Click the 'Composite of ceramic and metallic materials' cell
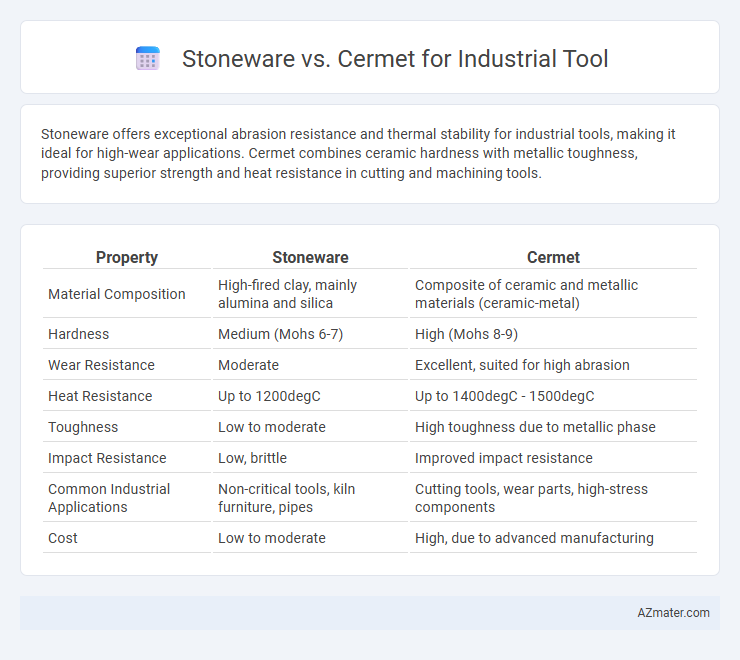 pyautogui.click(x=553, y=294)
